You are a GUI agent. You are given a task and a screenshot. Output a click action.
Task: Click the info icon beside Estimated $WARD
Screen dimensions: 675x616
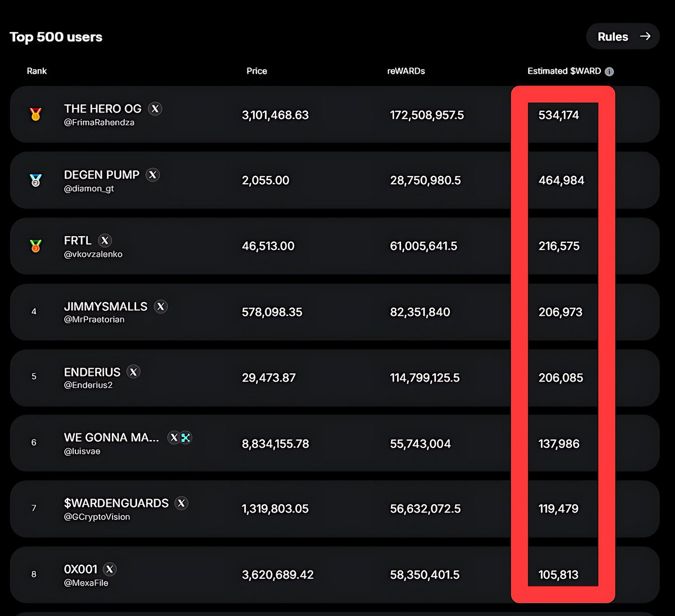609,71
